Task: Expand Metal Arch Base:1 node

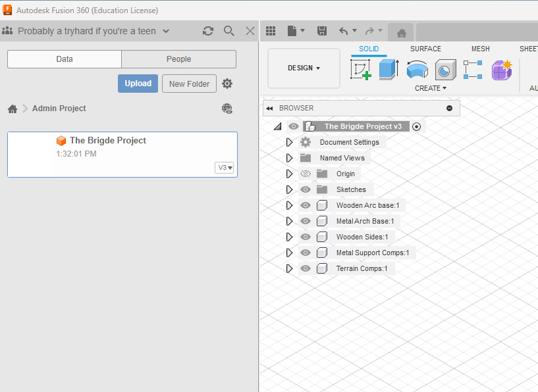Action: [289, 221]
